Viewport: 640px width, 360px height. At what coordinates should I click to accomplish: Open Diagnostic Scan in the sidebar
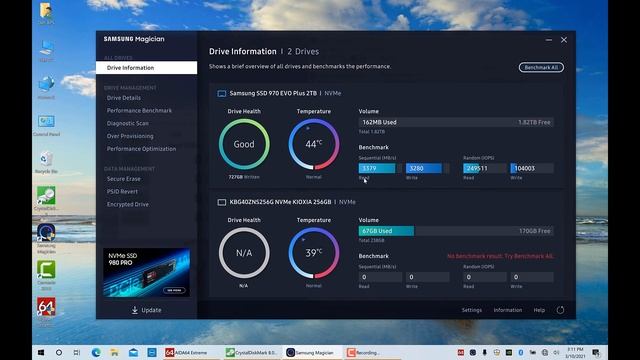[127, 123]
